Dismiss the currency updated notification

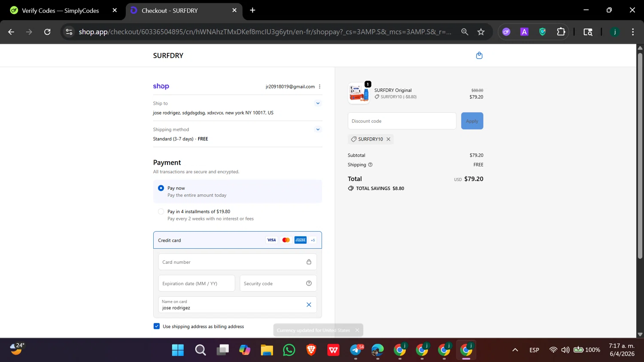click(357, 330)
